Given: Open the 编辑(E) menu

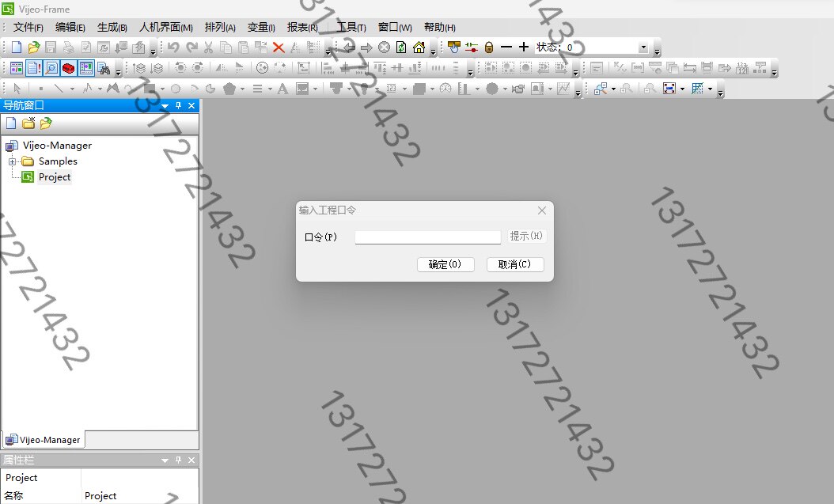Looking at the screenshot, I should (70, 27).
